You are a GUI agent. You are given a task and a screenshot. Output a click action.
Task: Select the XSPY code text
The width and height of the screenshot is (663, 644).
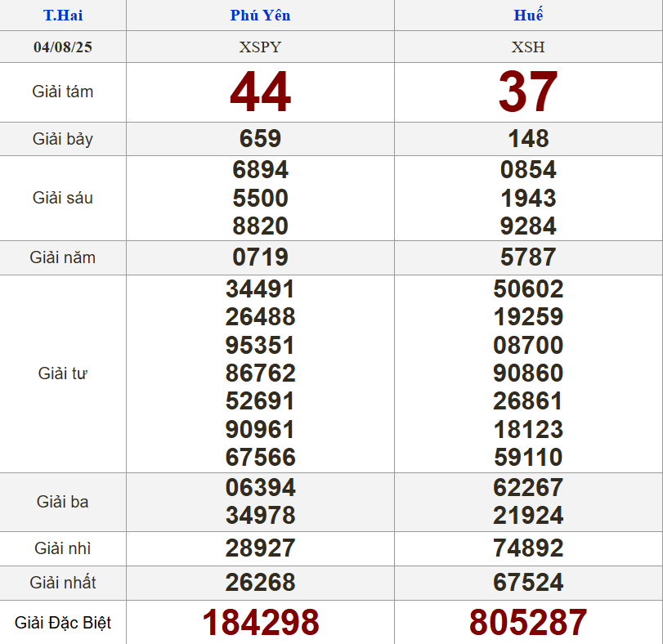click(260, 47)
